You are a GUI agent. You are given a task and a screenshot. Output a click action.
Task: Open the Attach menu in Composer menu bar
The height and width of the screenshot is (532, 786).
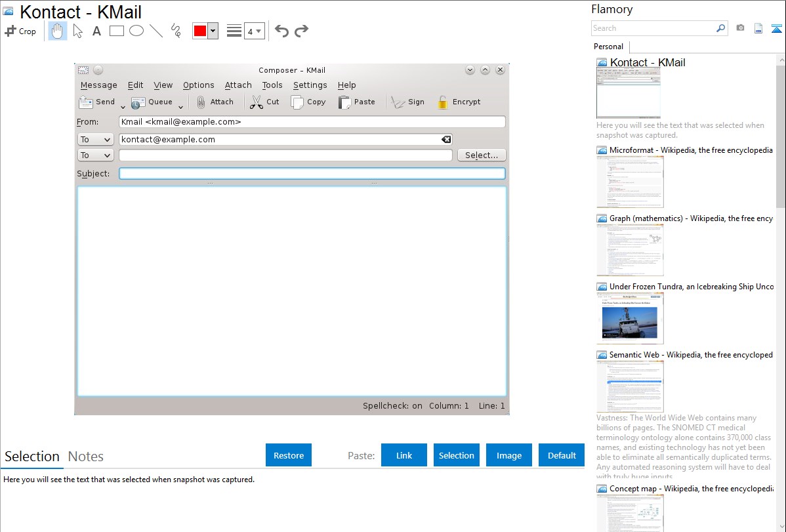coord(238,85)
